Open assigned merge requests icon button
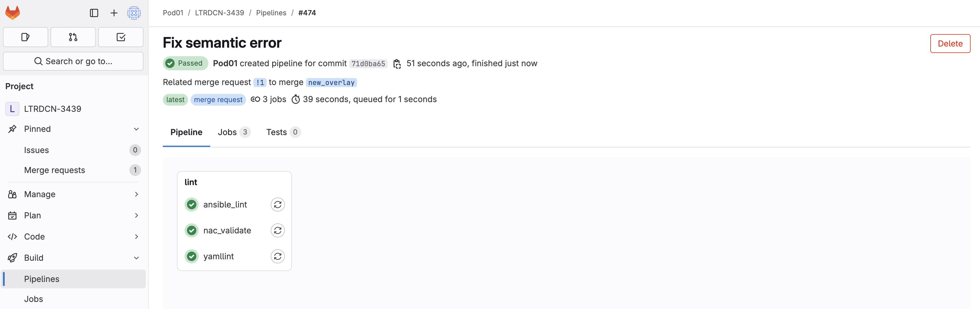Viewport: 980px width, 309px height. [73, 37]
